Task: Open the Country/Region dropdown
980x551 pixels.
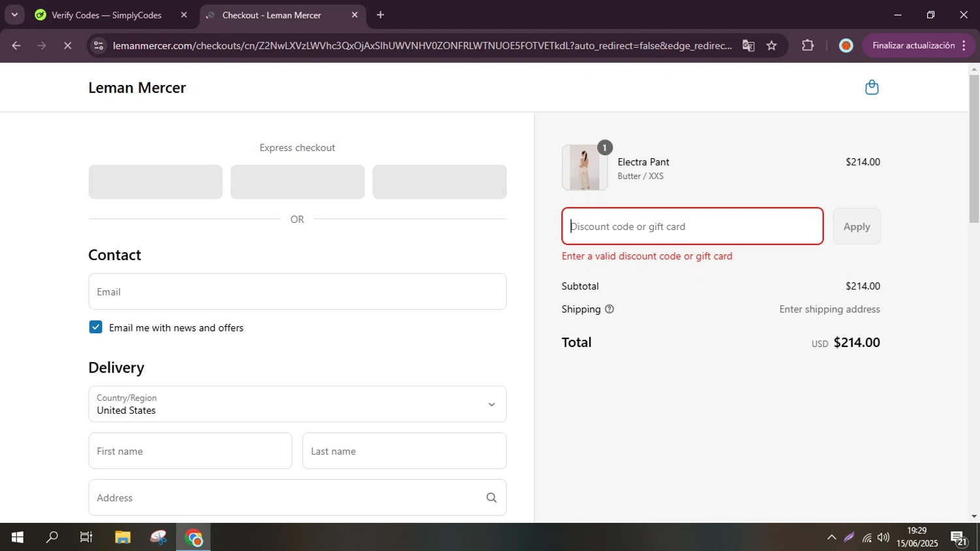Action: (297, 404)
